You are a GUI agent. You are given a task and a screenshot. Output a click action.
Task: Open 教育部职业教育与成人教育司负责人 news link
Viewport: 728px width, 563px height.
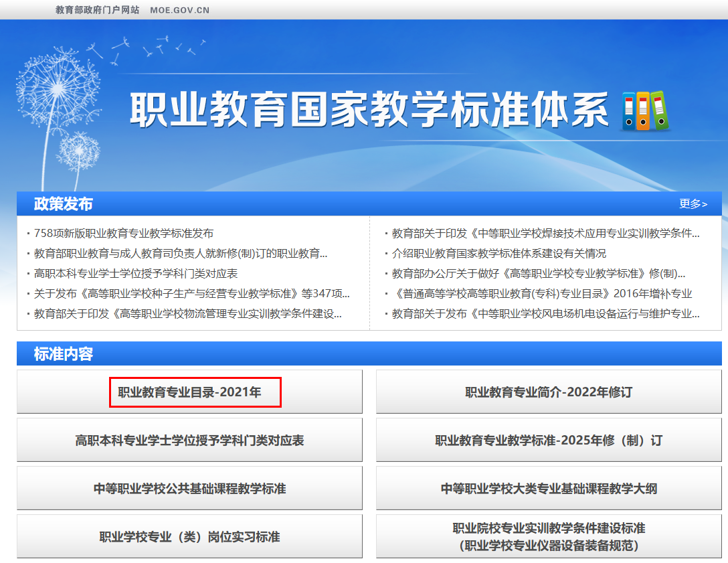pos(181,254)
